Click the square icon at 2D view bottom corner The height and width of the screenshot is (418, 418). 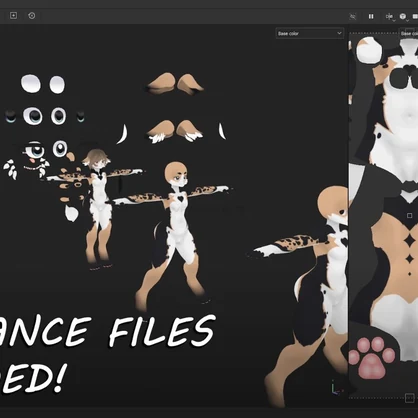click(x=409, y=398)
